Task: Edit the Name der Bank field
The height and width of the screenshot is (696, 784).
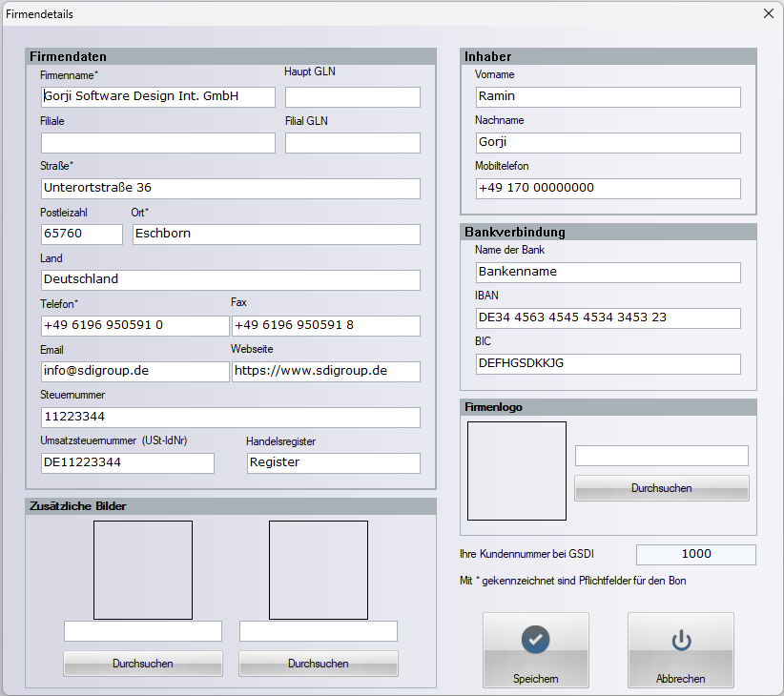Action: [608, 273]
